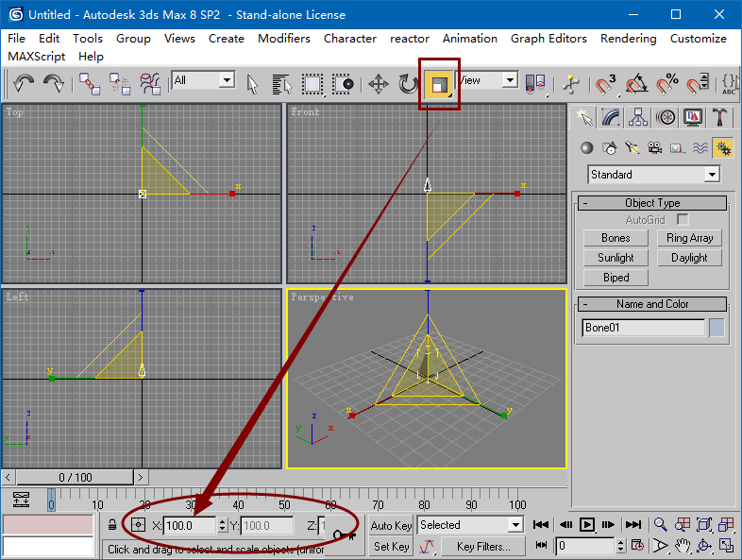The image size is (742, 560).
Task: Select the Cameras category icon
Action: [654, 148]
